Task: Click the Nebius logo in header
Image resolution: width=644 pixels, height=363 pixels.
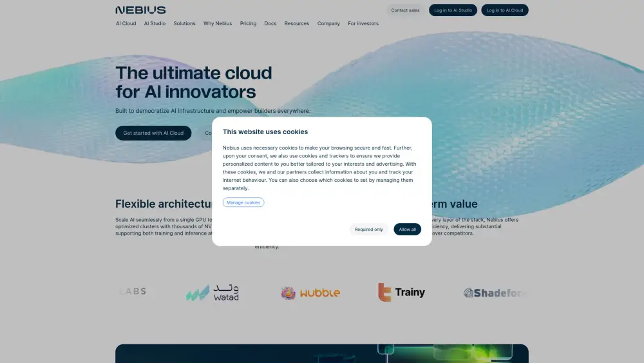Action: tap(140, 10)
